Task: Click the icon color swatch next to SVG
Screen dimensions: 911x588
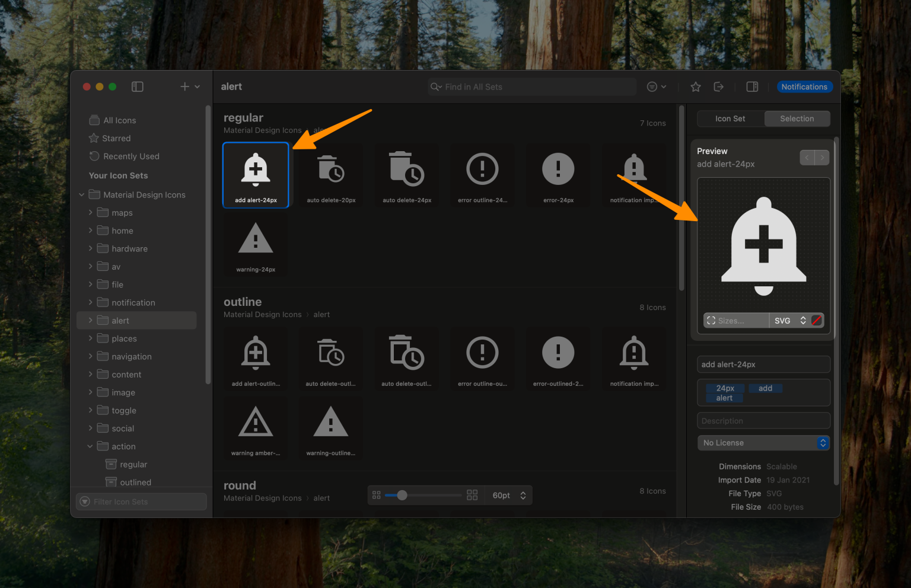Action: (x=817, y=320)
